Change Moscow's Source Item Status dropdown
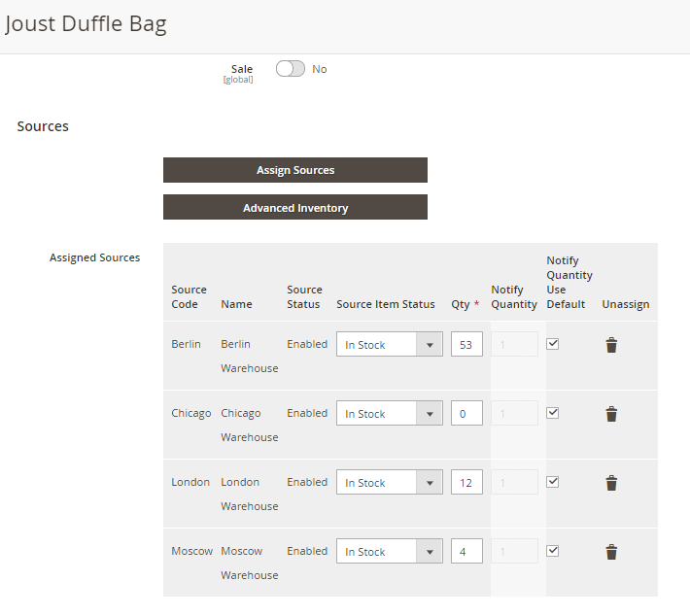 (389, 552)
